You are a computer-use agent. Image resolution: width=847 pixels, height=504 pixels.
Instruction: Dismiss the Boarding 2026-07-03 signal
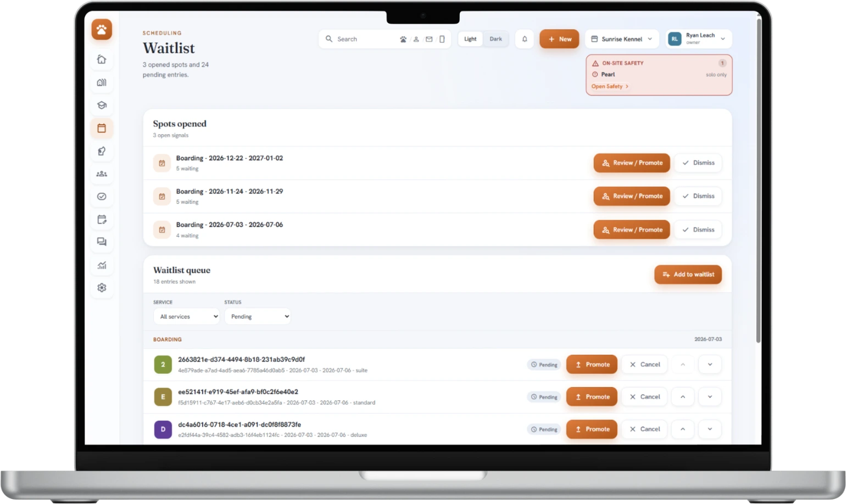click(698, 230)
